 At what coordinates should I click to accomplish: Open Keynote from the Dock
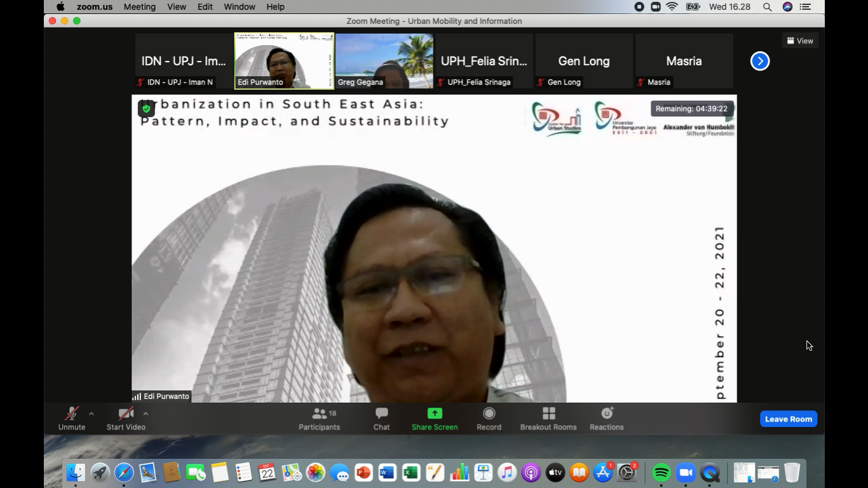click(x=483, y=473)
